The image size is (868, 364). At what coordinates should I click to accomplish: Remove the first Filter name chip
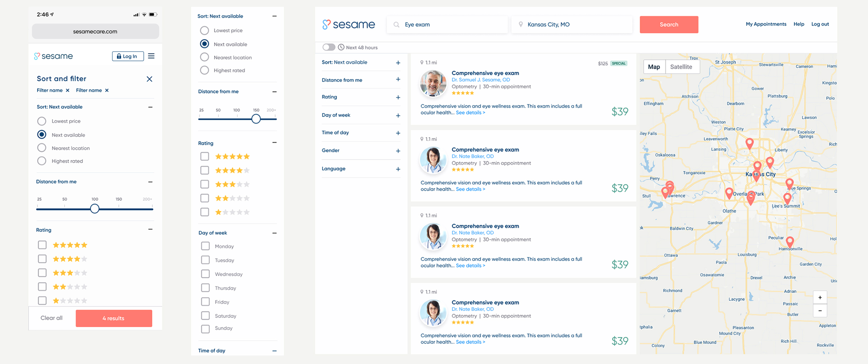coord(67,90)
